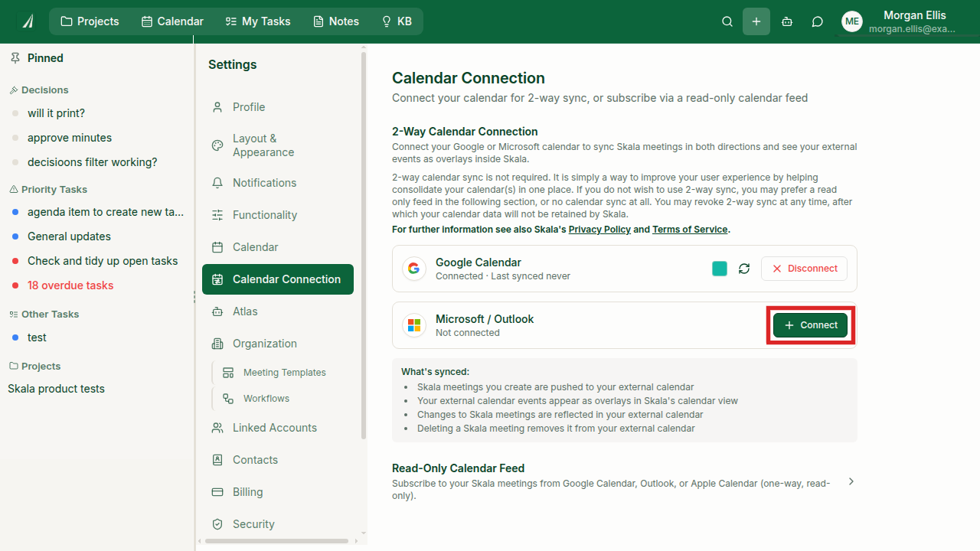Open Notifications settings
This screenshot has height=551, width=980.
278,183
